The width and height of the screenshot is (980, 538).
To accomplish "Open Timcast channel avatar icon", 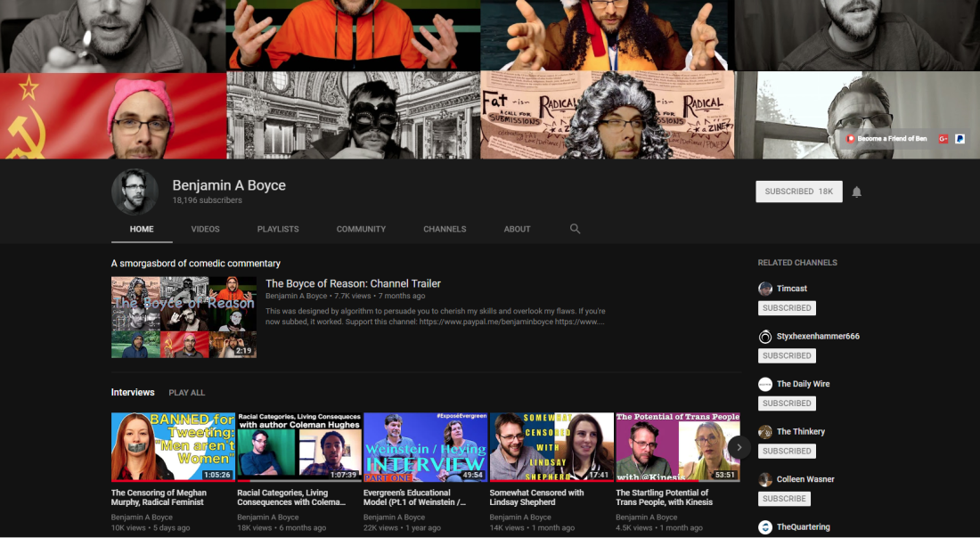I will pos(764,289).
